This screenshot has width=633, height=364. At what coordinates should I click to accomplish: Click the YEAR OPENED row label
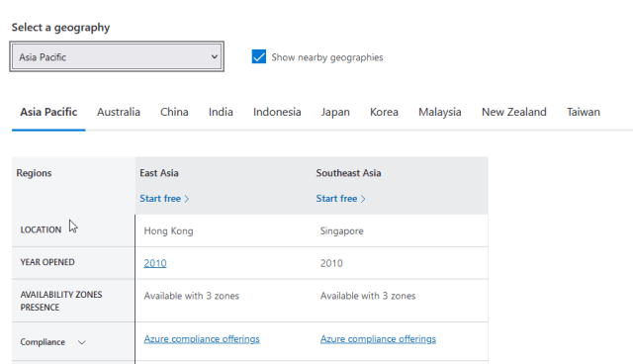coord(47,262)
